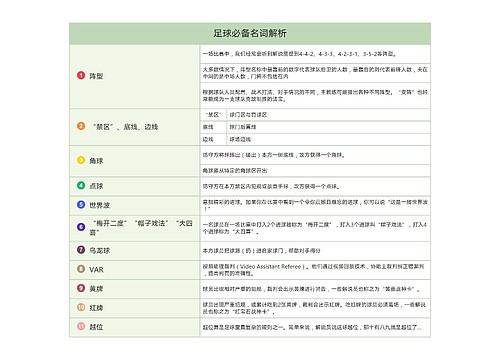Click the cell mentioning 4-4-2, 4-3-3 formations
Image resolution: width=500 pixels, height=360 pixels.
(315, 54)
